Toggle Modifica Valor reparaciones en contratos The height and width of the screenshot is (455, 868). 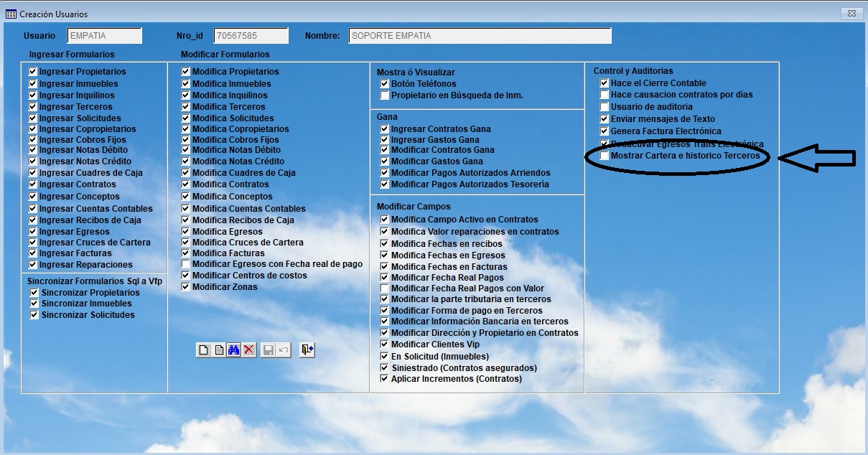coord(385,232)
